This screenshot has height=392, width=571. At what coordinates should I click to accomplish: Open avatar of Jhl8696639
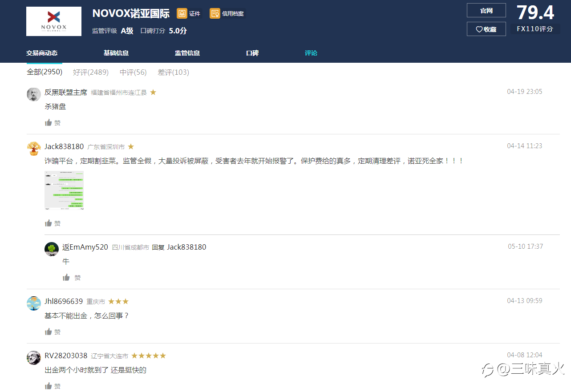coord(34,303)
